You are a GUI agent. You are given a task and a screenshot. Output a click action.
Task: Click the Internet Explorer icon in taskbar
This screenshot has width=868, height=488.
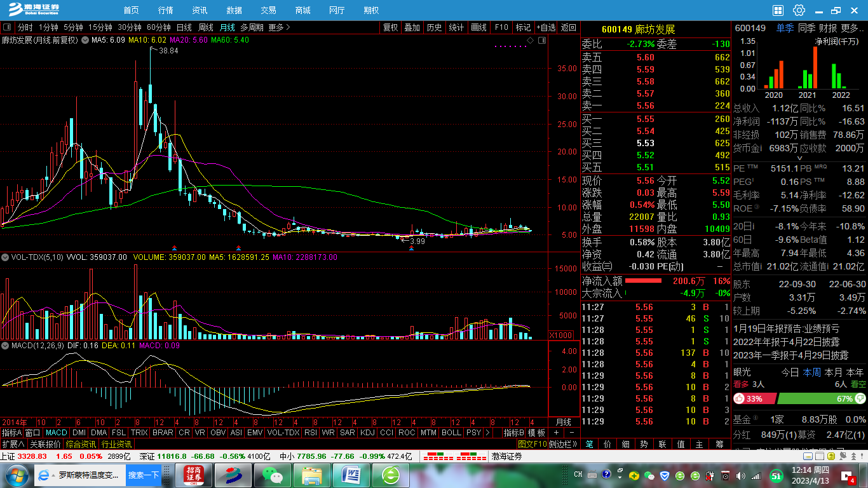pyautogui.click(x=44, y=475)
